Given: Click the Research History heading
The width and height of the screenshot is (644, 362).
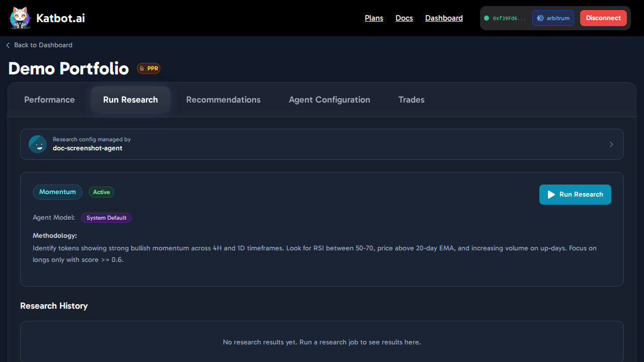Looking at the screenshot, I should coord(54,306).
